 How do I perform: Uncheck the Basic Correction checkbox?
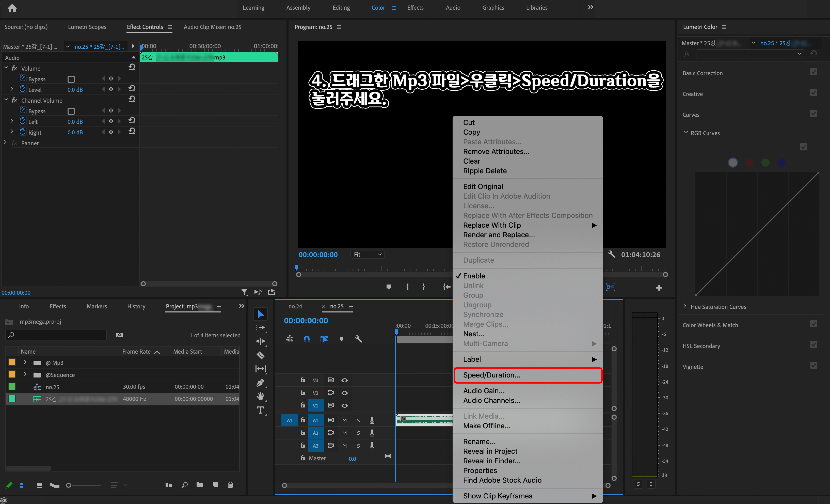point(813,72)
